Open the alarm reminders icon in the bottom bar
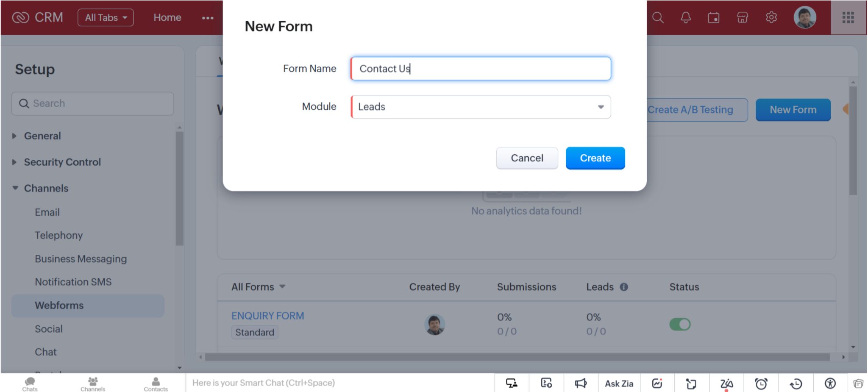 [x=762, y=383]
